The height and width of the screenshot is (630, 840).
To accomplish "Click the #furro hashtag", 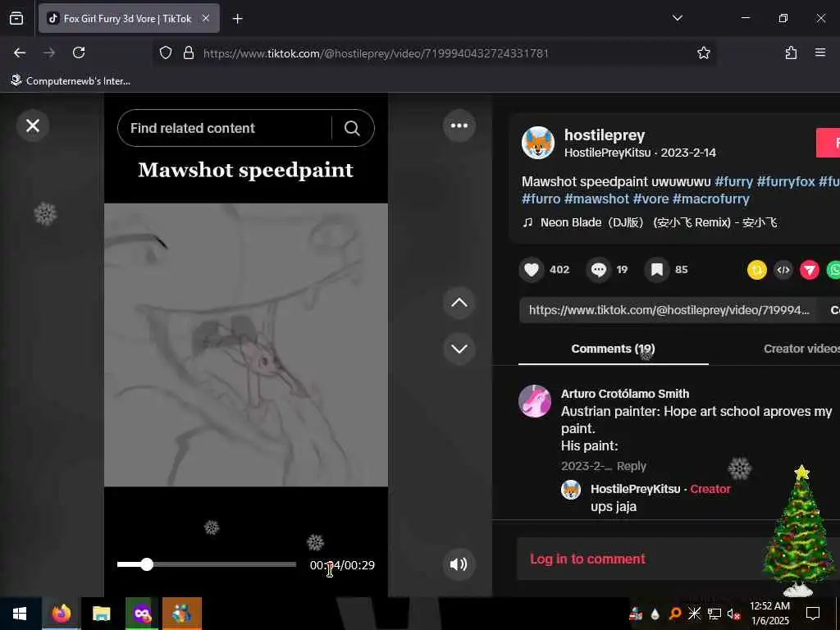I will click(x=541, y=199).
